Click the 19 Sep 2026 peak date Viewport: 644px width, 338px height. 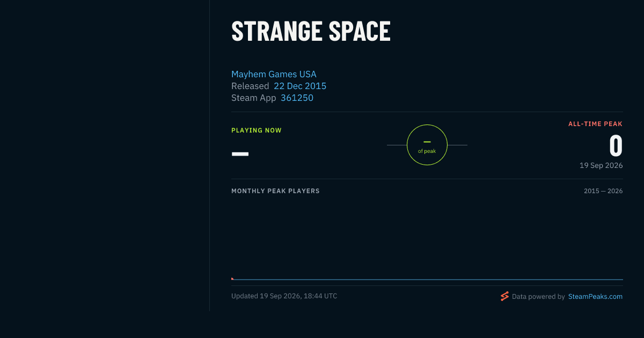tap(601, 165)
